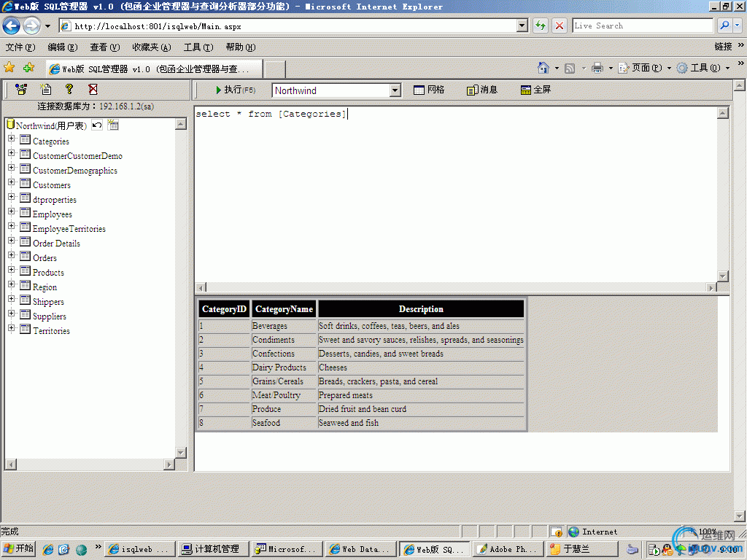Open the 文件(F) menu

(20, 47)
